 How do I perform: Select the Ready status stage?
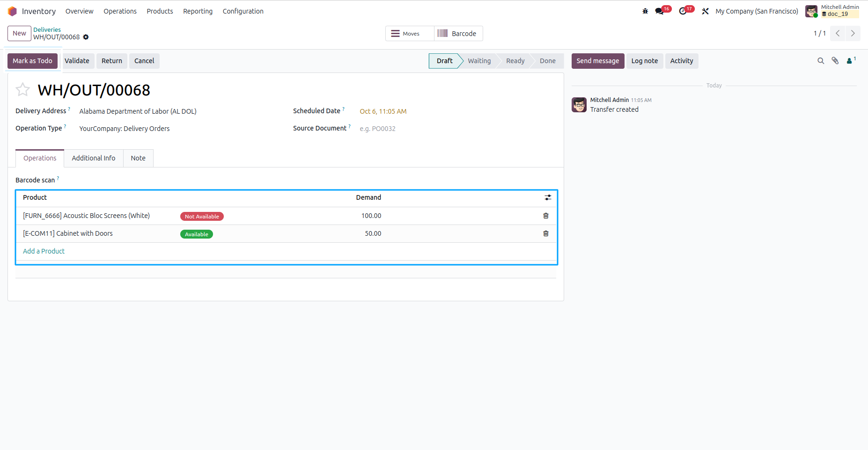point(515,61)
